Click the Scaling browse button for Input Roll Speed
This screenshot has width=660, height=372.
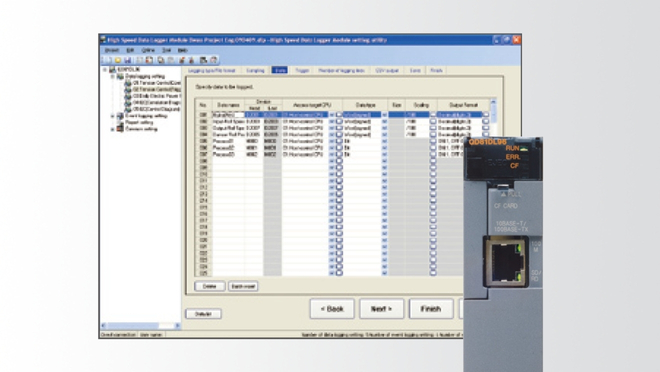pyautogui.click(x=433, y=121)
